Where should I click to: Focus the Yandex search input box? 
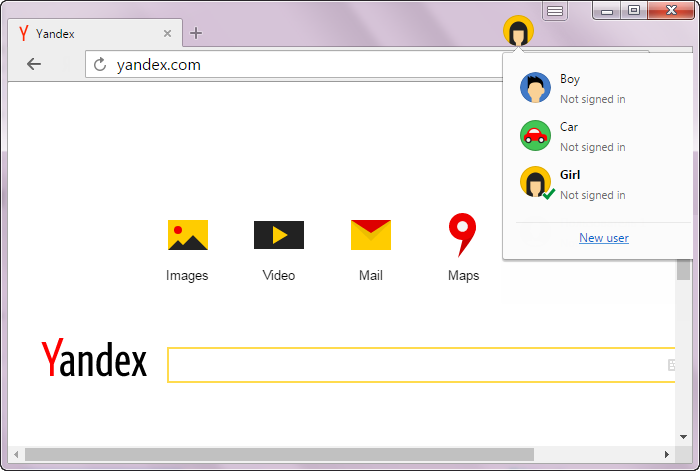421,365
